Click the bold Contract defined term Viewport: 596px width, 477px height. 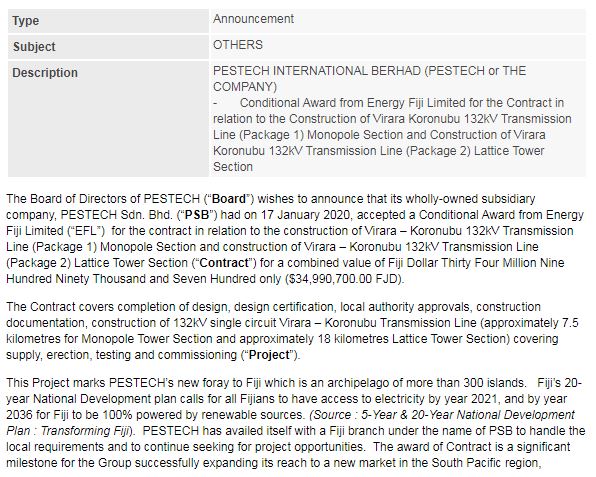(224, 263)
